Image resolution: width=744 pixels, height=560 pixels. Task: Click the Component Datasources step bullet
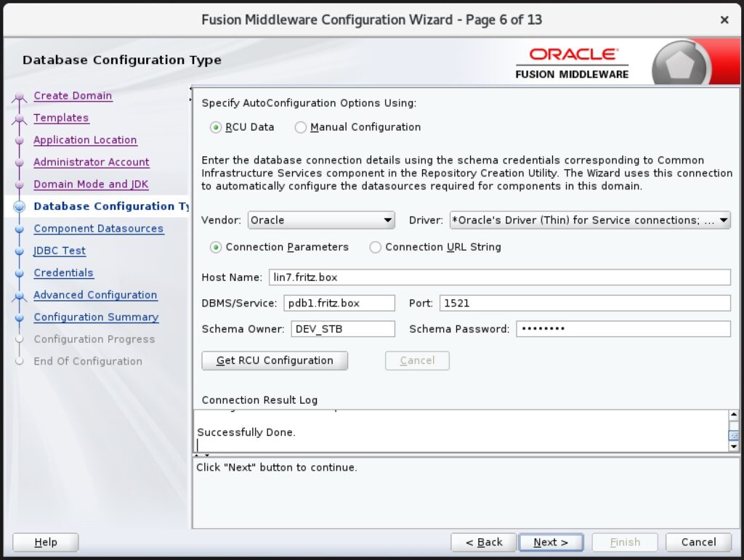tap(20, 229)
